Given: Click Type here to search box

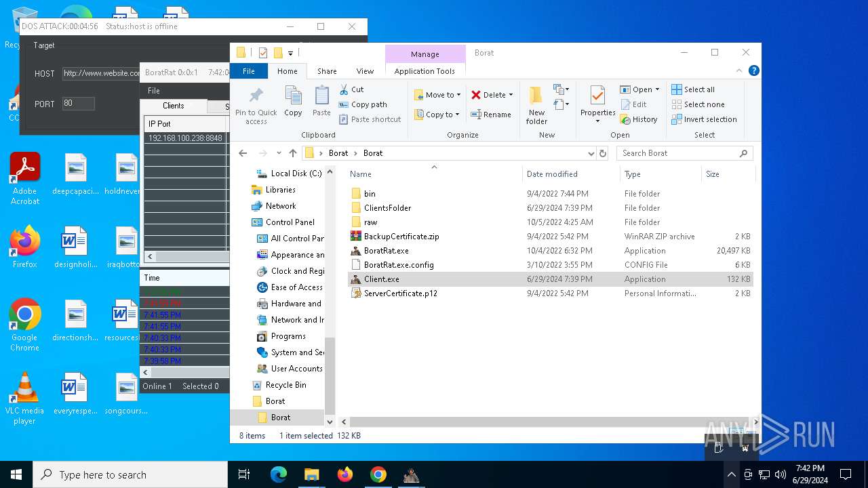Looking at the screenshot, I should click(x=130, y=474).
